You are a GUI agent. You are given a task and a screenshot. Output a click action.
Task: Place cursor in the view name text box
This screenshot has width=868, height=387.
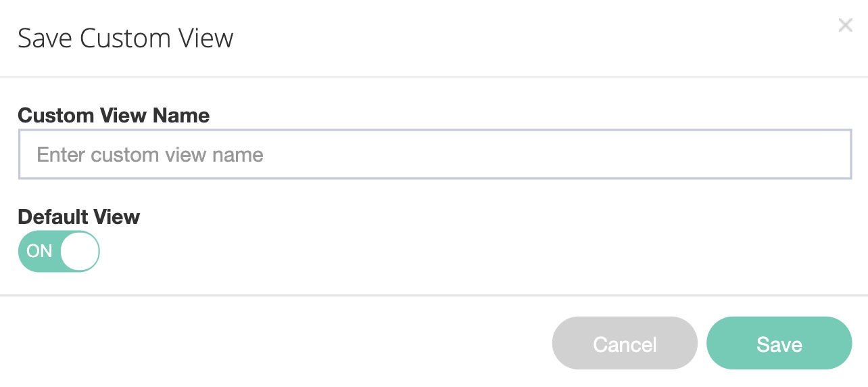coord(434,154)
